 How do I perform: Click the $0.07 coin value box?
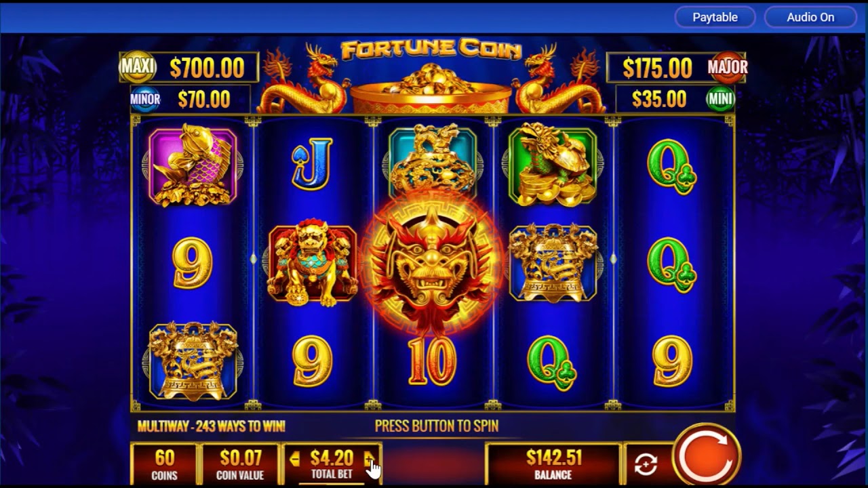(x=240, y=464)
